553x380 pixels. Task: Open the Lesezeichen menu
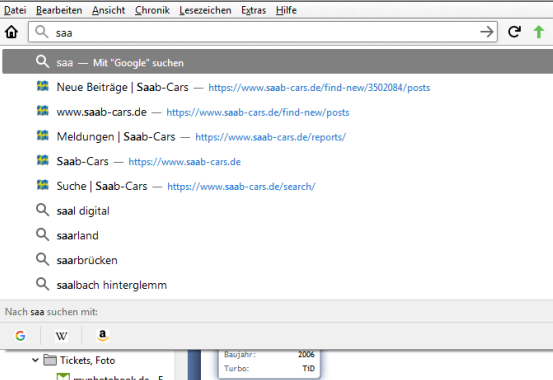(205, 10)
